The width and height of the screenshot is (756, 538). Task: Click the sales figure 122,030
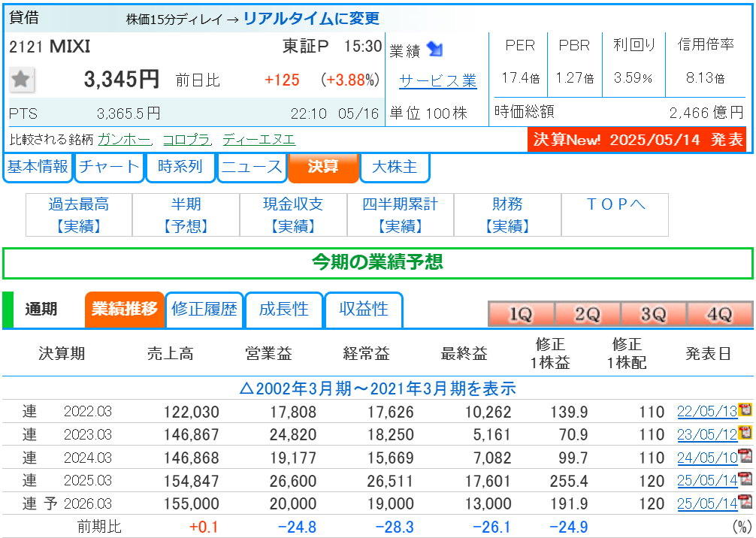192,412
